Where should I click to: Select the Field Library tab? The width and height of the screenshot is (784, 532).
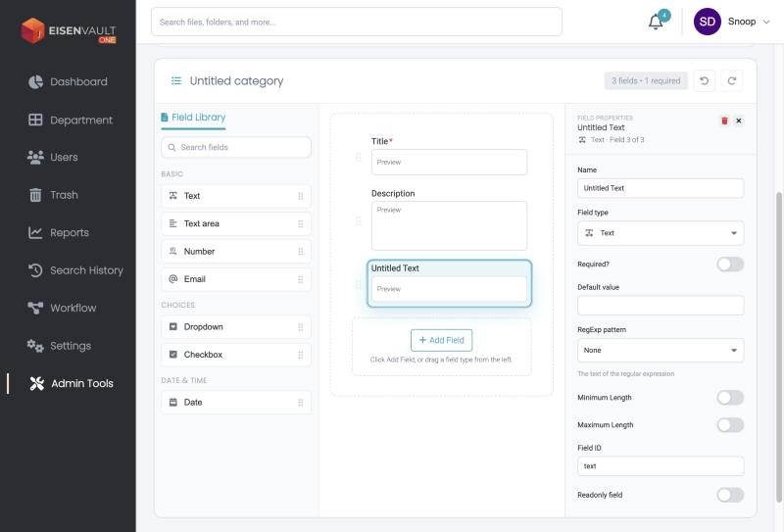[193, 118]
